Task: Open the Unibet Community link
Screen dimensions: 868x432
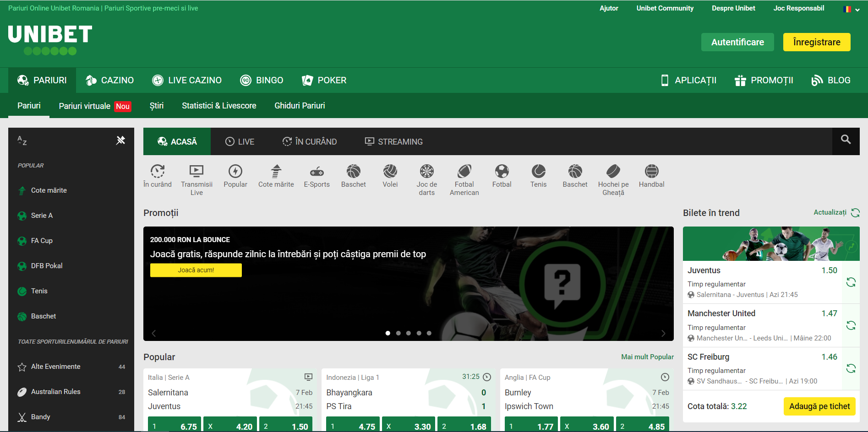Action: (x=665, y=8)
